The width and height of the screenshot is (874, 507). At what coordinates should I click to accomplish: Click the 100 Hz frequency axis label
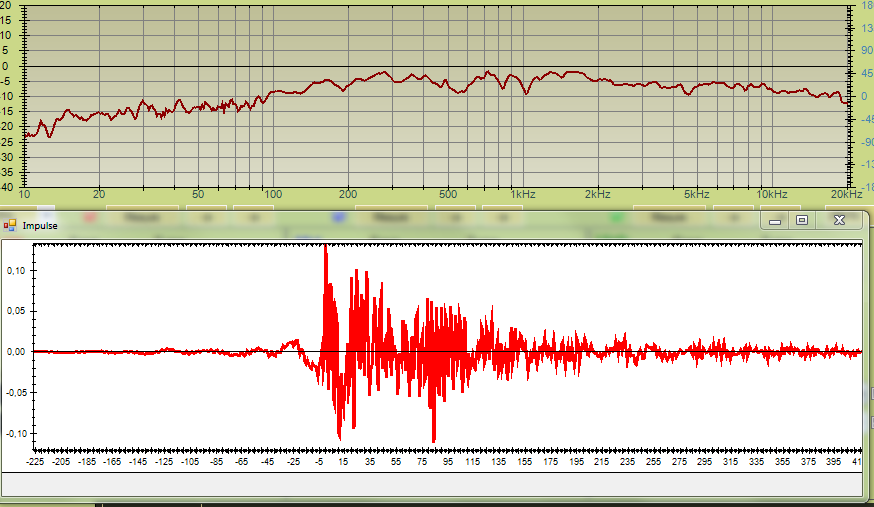click(x=272, y=194)
